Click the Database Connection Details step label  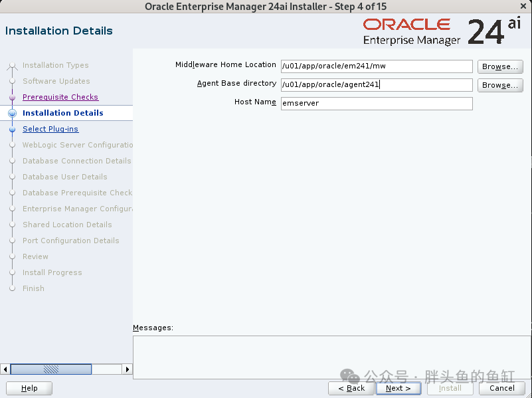[77, 161]
